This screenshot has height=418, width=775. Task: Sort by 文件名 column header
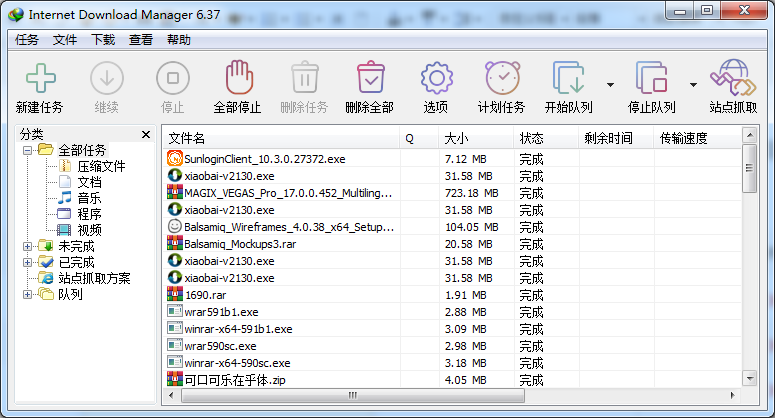click(x=281, y=138)
